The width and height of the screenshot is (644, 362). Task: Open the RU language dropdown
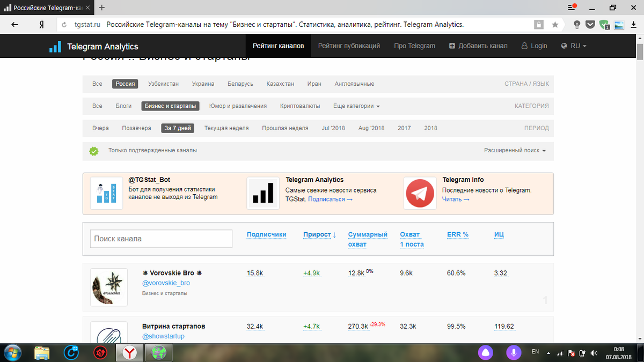click(x=574, y=46)
